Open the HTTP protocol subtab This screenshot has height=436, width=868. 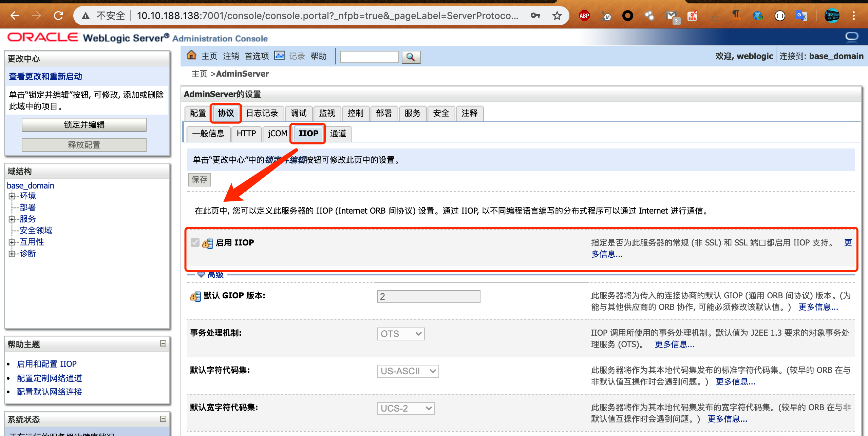(x=246, y=134)
